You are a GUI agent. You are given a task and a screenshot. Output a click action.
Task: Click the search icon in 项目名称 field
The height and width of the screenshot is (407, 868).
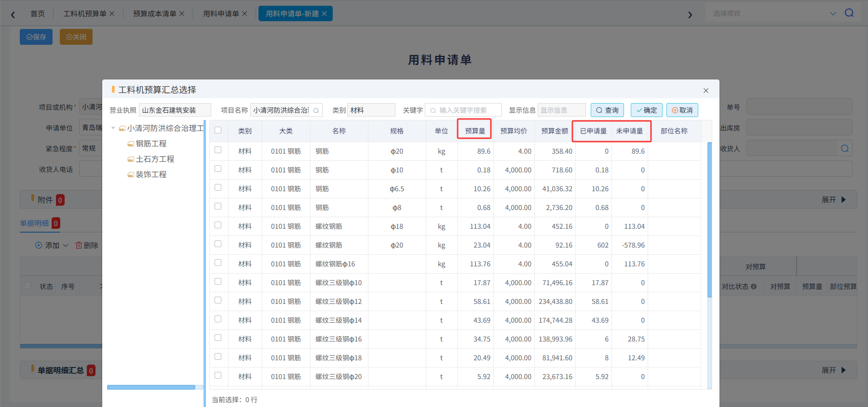316,110
